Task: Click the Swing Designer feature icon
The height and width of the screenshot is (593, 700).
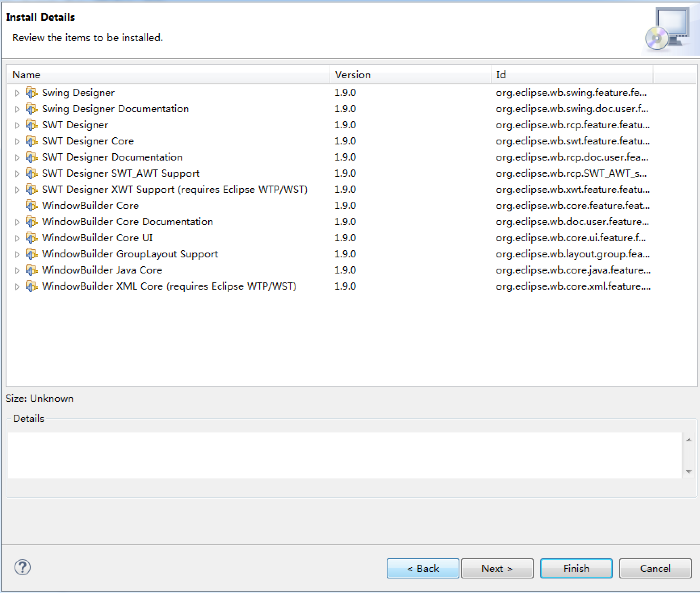Action: click(31, 93)
